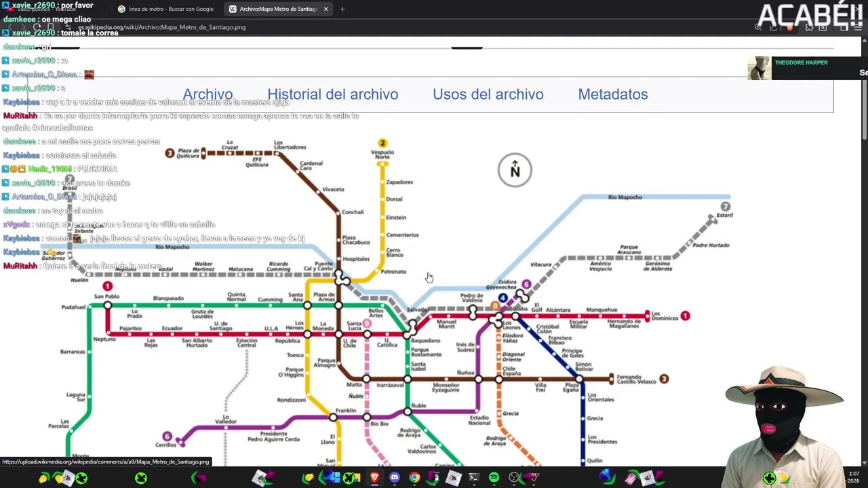Click the 'Vespucio Norte' station label on the map

coord(382,155)
